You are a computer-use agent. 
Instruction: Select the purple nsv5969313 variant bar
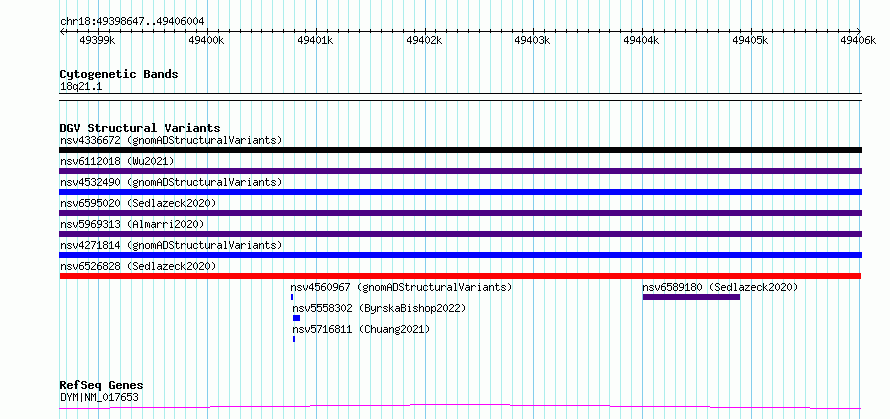461,234
